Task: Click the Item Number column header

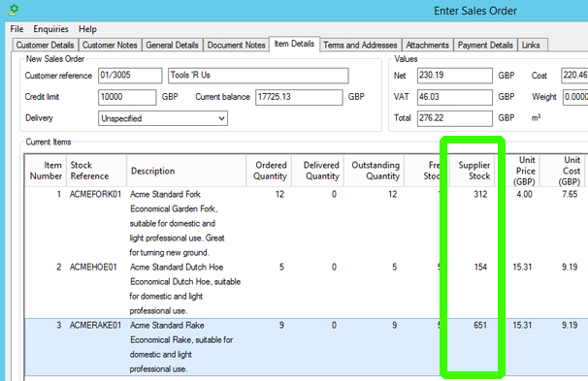Action: tap(46, 171)
